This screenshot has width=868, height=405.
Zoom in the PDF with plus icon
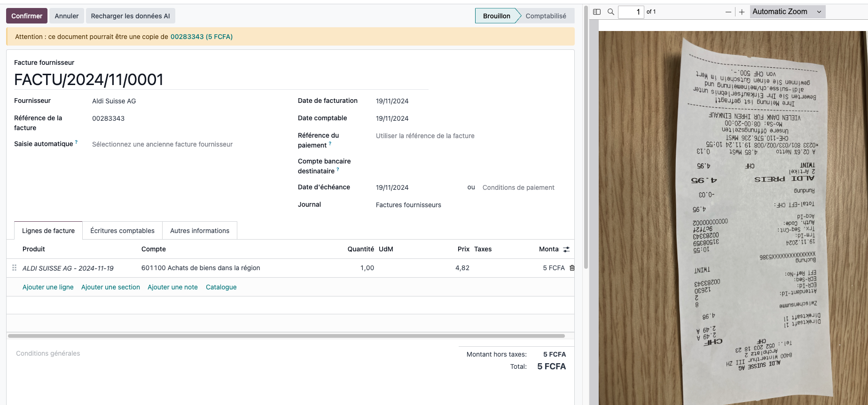[742, 12]
